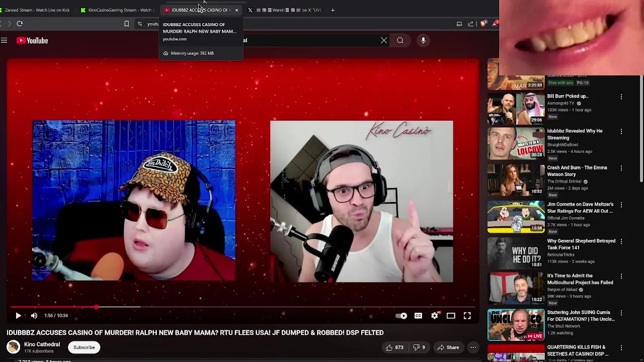
Task: Like the video with 873 likes
Action: (394, 347)
